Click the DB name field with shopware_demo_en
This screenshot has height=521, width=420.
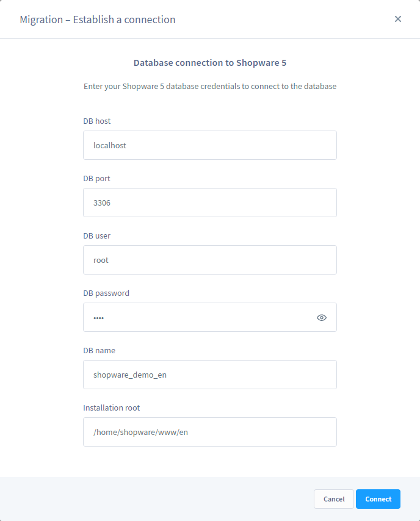(x=210, y=375)
